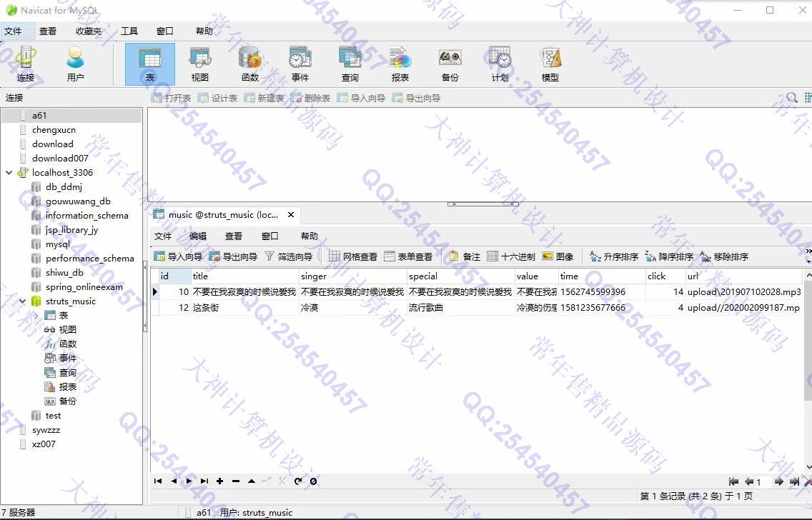Select the information_schema database
The height and width of the screenshot is (520, 812).
86,215
